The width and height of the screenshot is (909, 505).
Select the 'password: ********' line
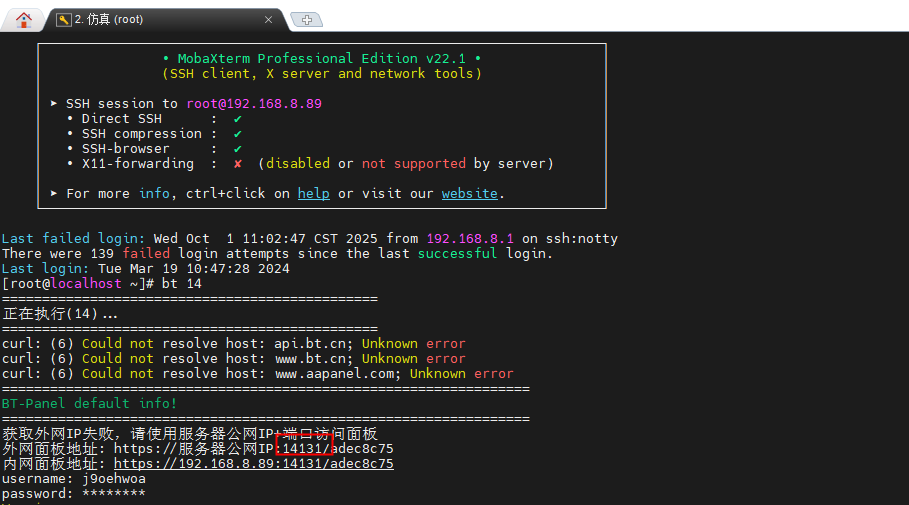click(x=74, y=494)
